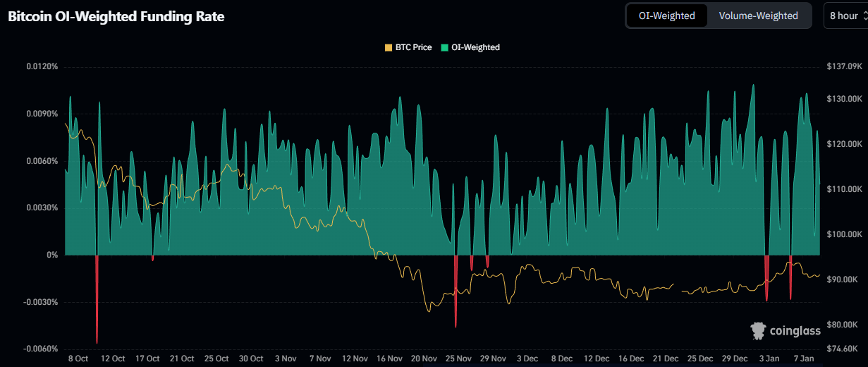Click the 30 Oct date label

coord(251,359)
